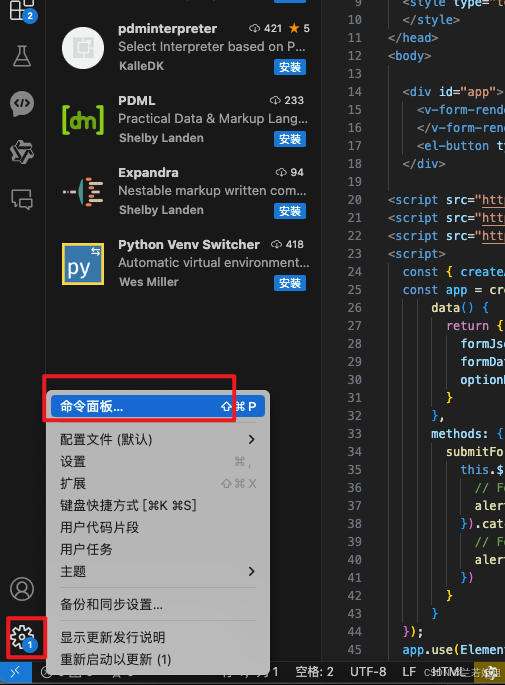Click line number 23 in the editor gutter
Viewport: 505px width, 685px height.
(x=355, y=254)
